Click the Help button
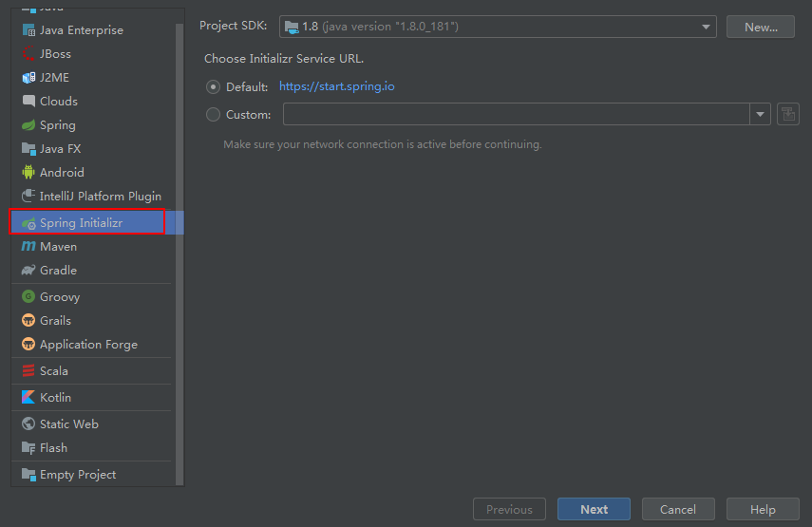 763,509
